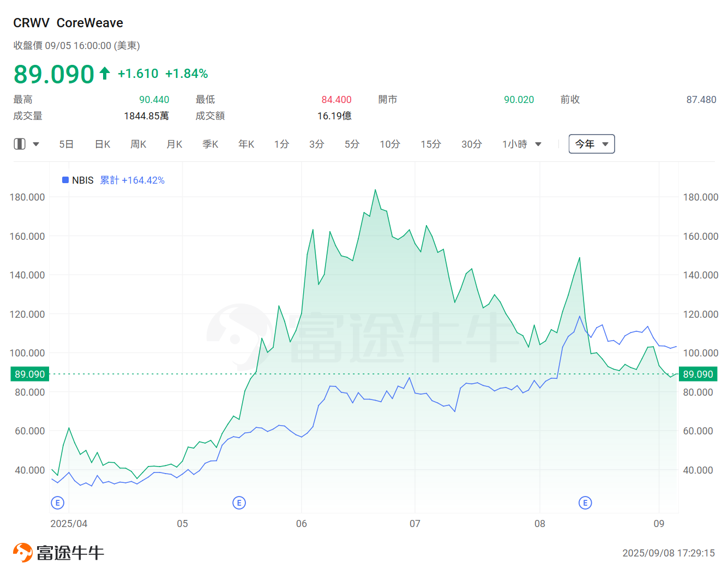This screenshot has width=728, height=575.
Task: Open the chart style dropdown arrow
Action: click(x=36, y=144)
